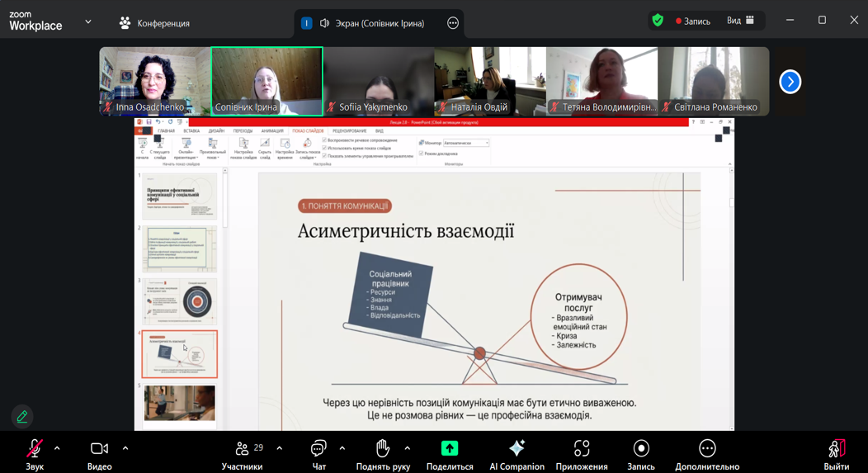
Task: Click the annotation pencil icon
Action: [22, 416]
